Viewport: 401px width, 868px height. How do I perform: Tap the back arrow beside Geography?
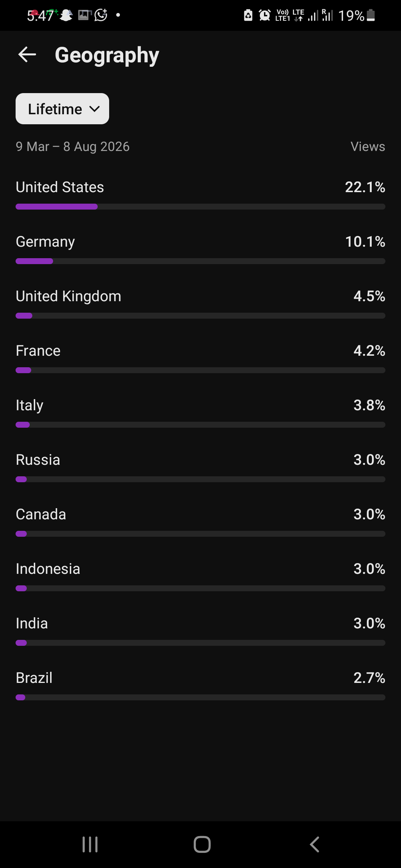tap(27, 55)
